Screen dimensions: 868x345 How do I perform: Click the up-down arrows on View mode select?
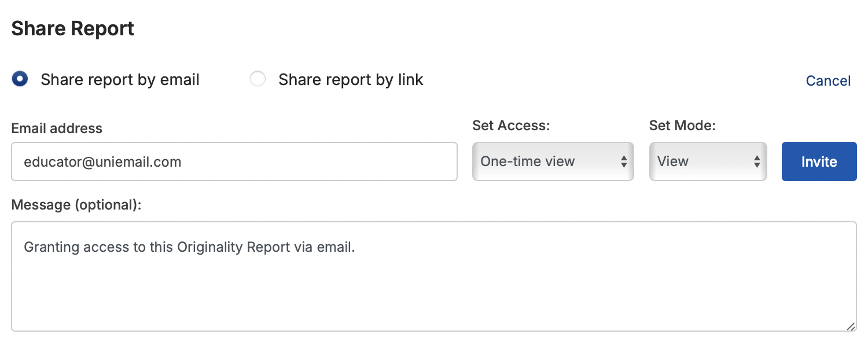[756, 162]
